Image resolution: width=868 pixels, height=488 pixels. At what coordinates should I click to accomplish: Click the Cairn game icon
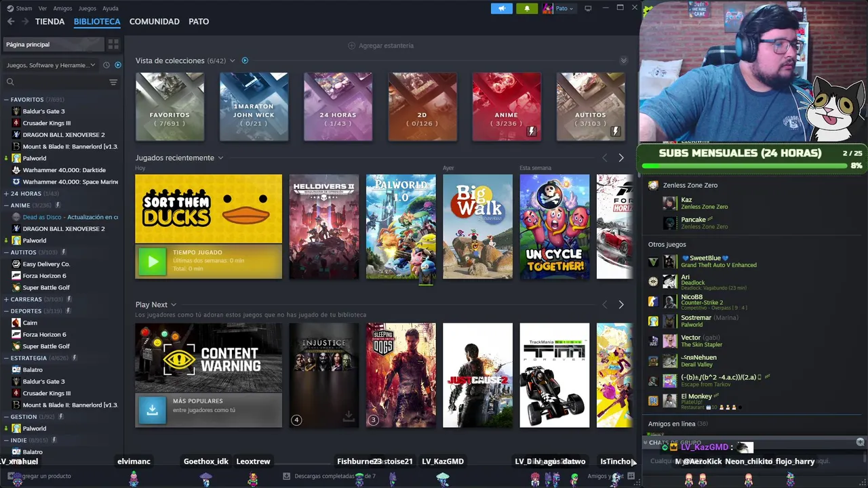click(x=16, y=323)
